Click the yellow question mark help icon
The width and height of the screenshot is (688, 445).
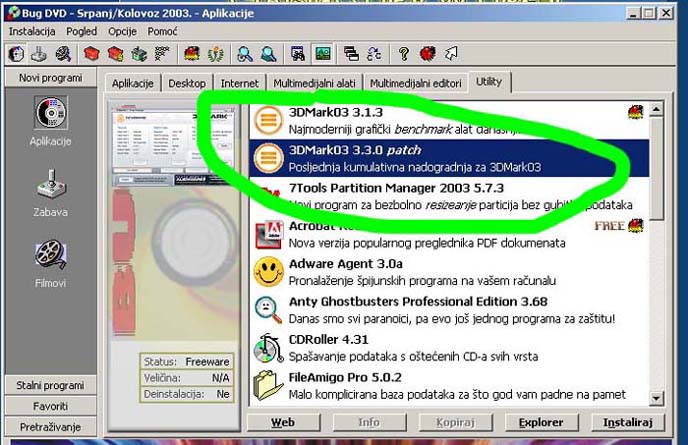pos(404,54)
